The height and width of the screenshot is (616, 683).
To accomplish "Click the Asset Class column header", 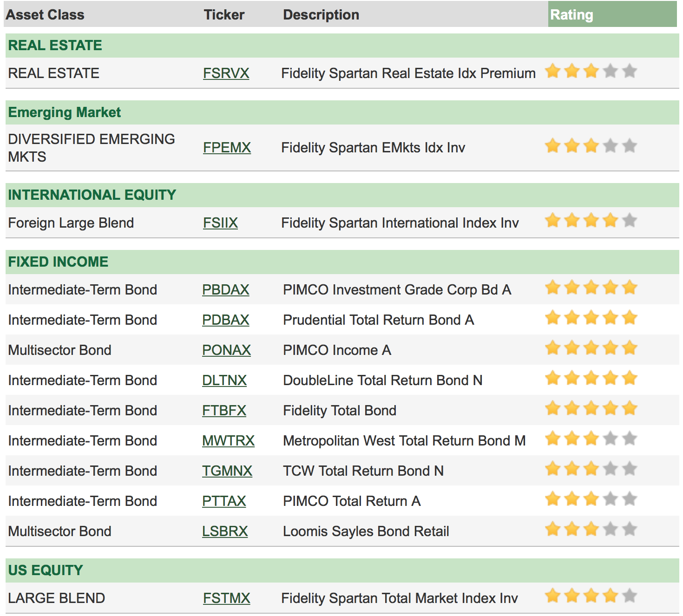I will 45,15.
